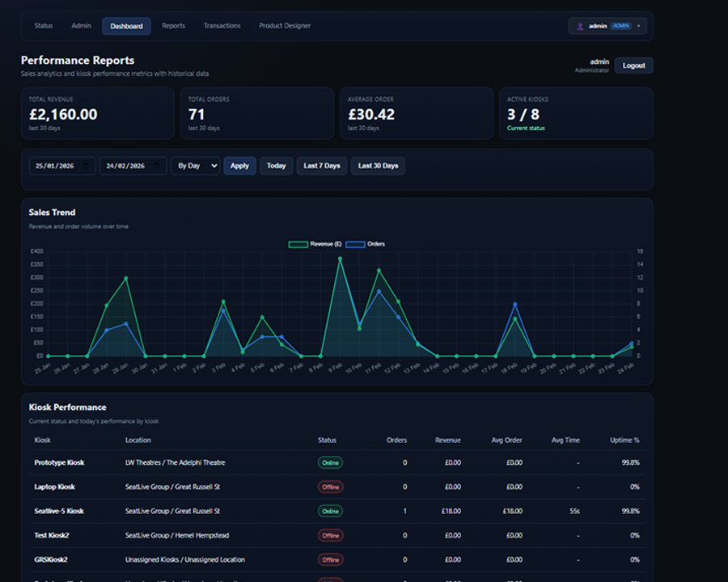
Task: Click the Average Order metric card
Action: pos(417,113)
